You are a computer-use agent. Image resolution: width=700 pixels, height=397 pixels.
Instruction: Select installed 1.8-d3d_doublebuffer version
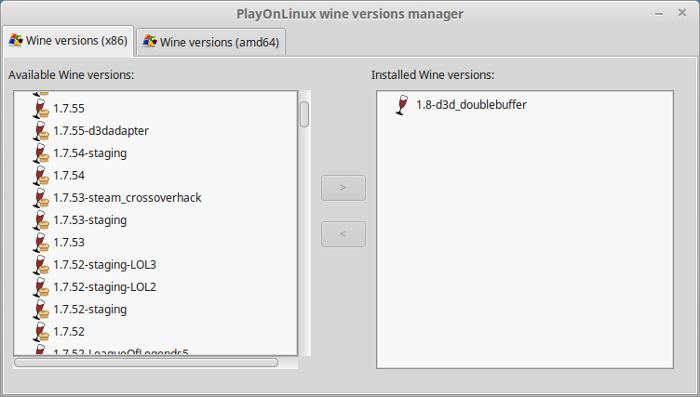click(471, 105)
